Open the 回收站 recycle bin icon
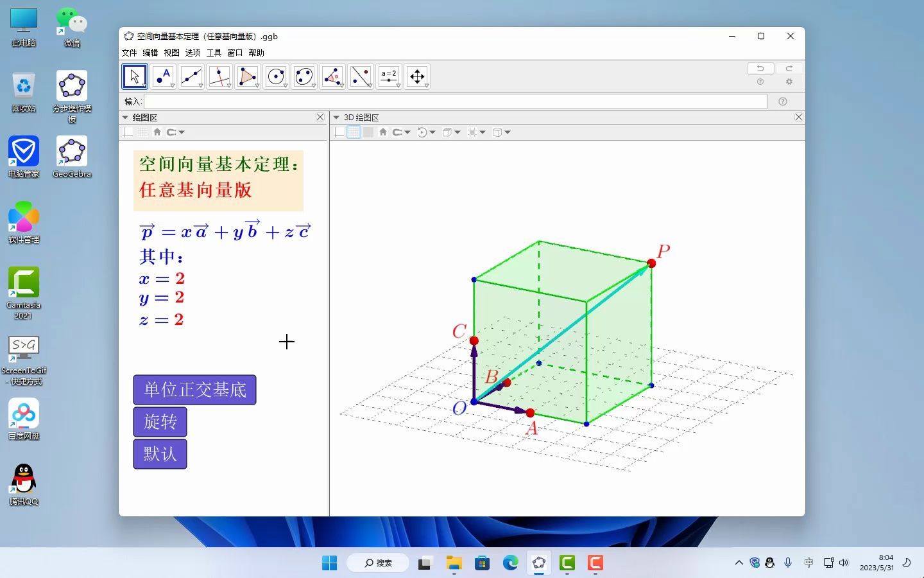924x578 pixels. [24, 92]
